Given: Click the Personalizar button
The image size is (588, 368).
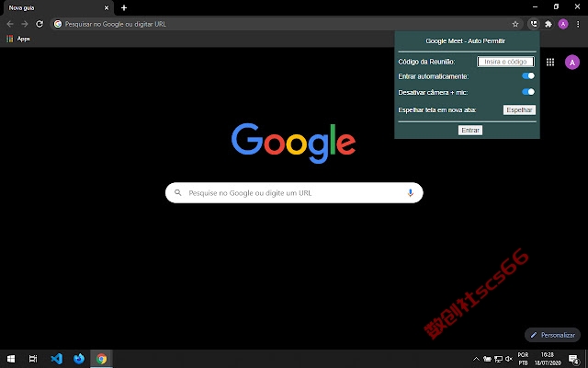Looking at the screenshot, I should 553,335.
